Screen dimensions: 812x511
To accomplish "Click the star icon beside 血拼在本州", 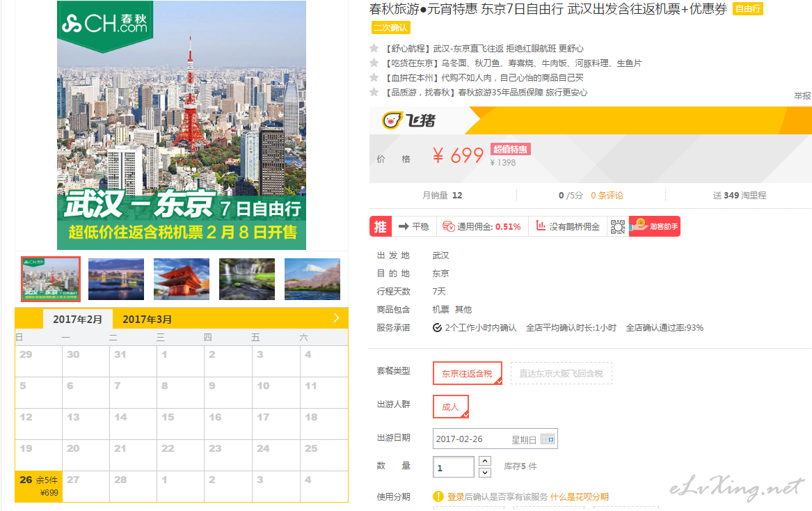I will (374, 77).
